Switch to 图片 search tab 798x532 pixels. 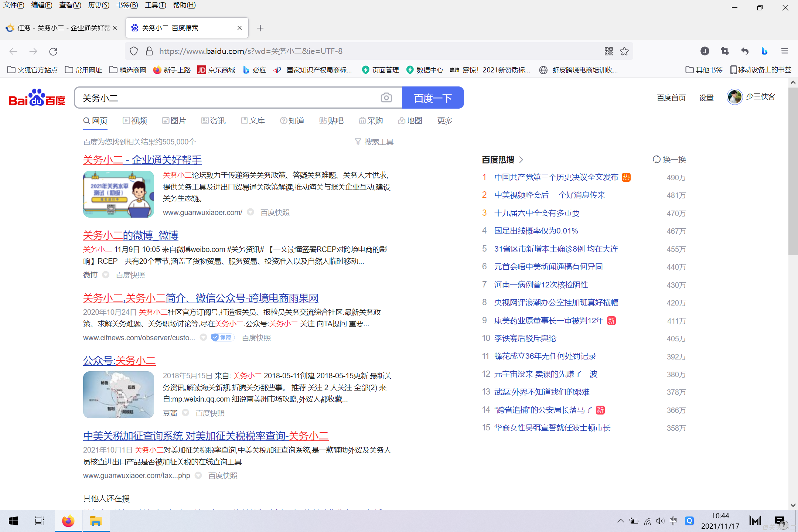pos(174,121)
